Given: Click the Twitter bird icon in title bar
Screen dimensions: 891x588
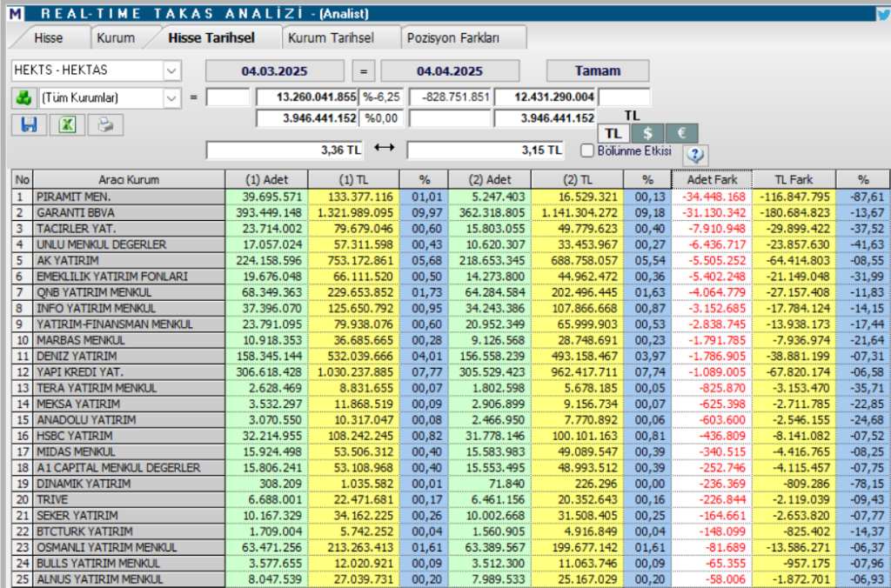Looking at the screenshot, I should (x=883, y=14).
